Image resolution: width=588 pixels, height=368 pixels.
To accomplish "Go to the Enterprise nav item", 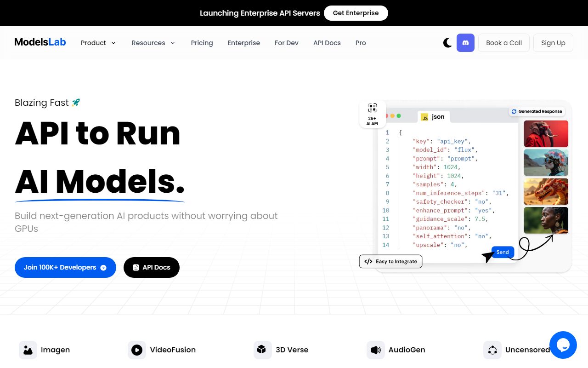I will click(243, 43).
